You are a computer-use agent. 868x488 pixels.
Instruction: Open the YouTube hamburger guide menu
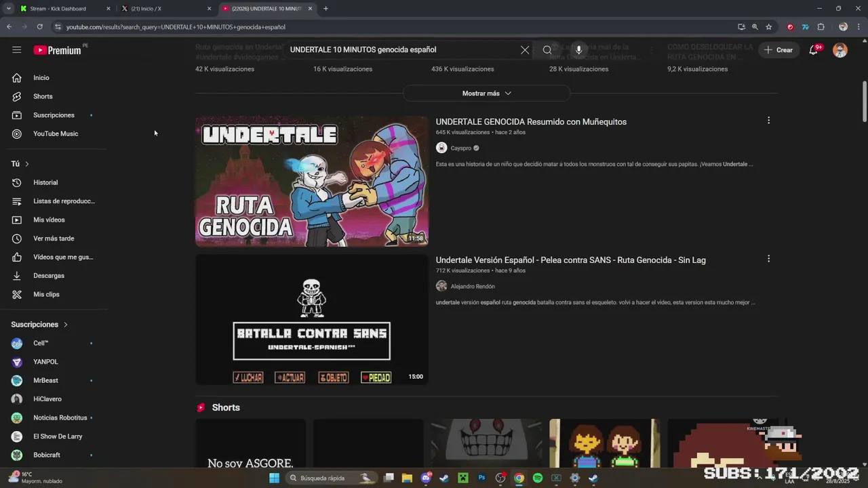click(17, 49)
